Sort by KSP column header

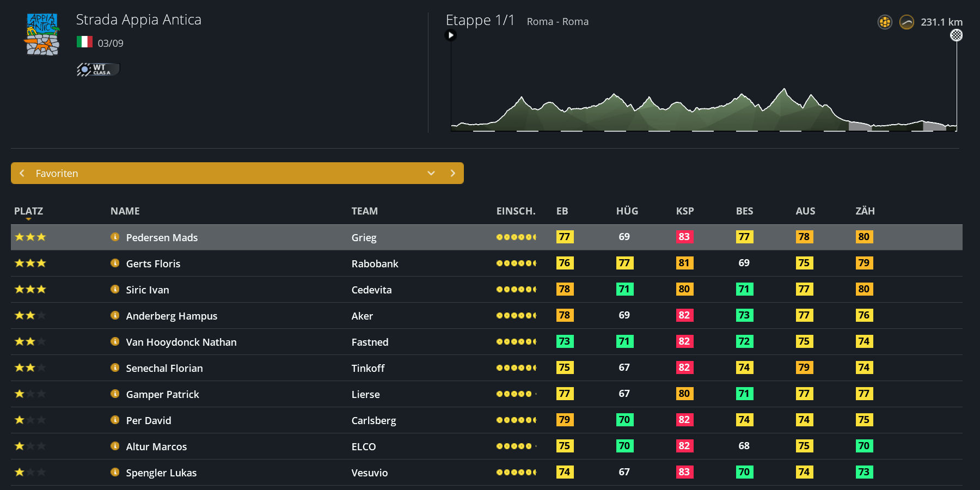point(685,211)
